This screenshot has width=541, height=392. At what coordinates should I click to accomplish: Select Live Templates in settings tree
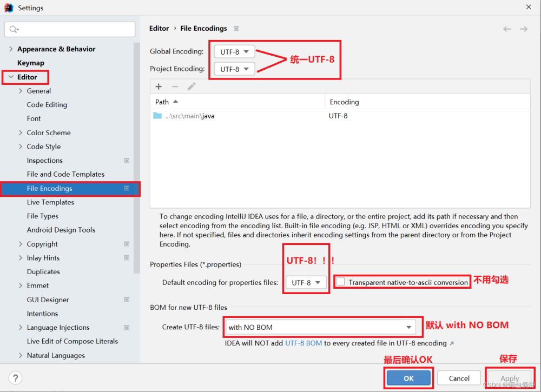(x=50, y=202)
